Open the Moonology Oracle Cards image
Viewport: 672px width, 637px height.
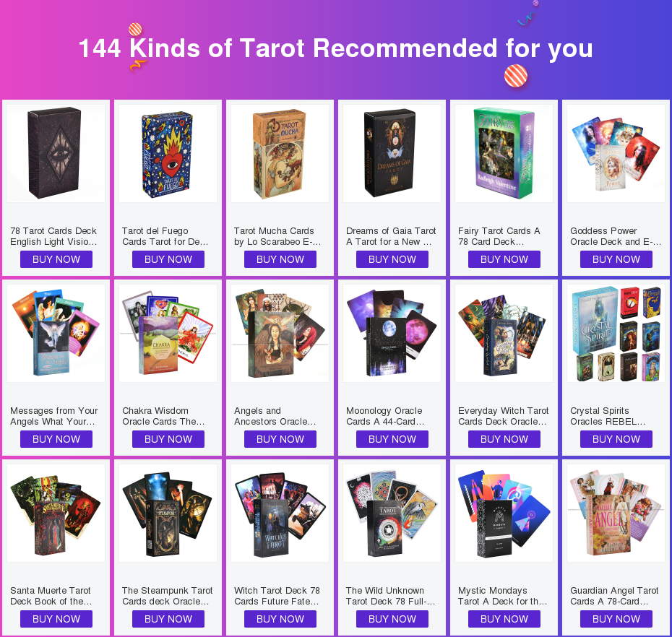pos(392,333)
